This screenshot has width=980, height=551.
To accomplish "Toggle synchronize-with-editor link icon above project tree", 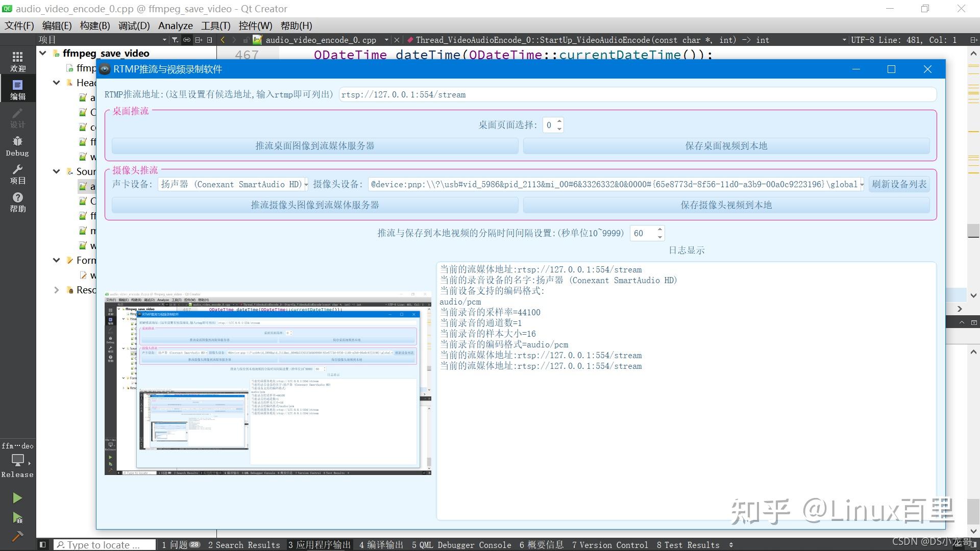I will 187,39.
